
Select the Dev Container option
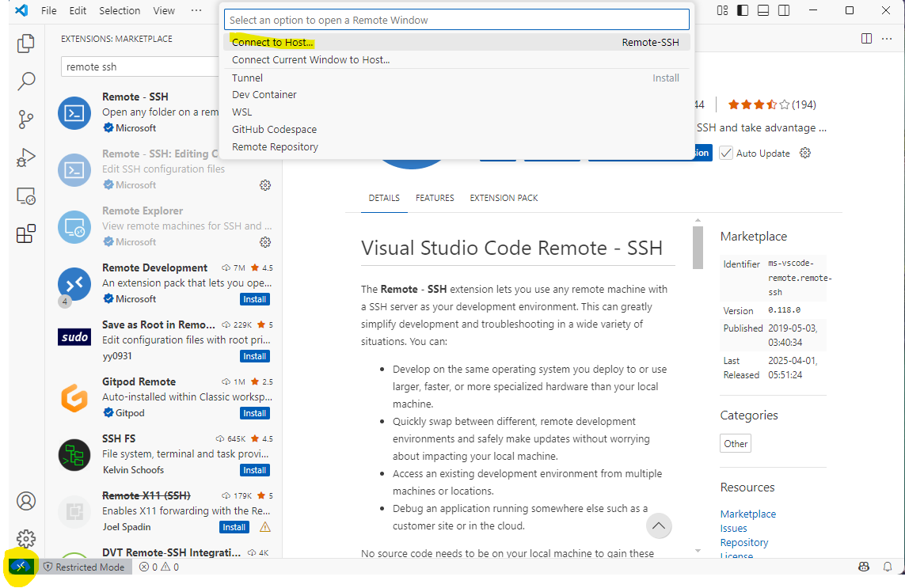point(457,95)
